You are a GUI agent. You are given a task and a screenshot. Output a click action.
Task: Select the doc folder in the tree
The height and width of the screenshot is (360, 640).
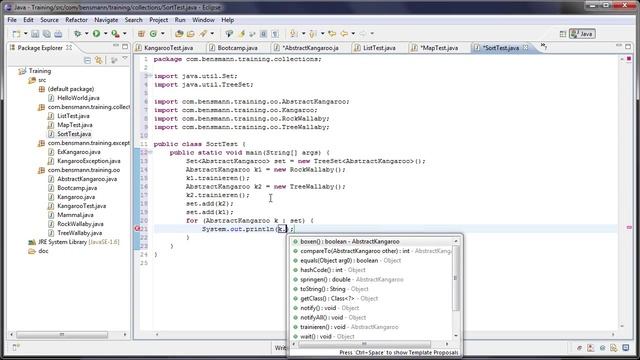(43, 251)
